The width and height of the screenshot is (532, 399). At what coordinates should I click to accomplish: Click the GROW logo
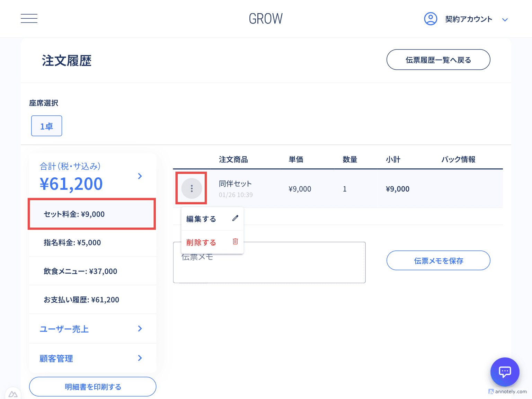[x=266, y=19]
